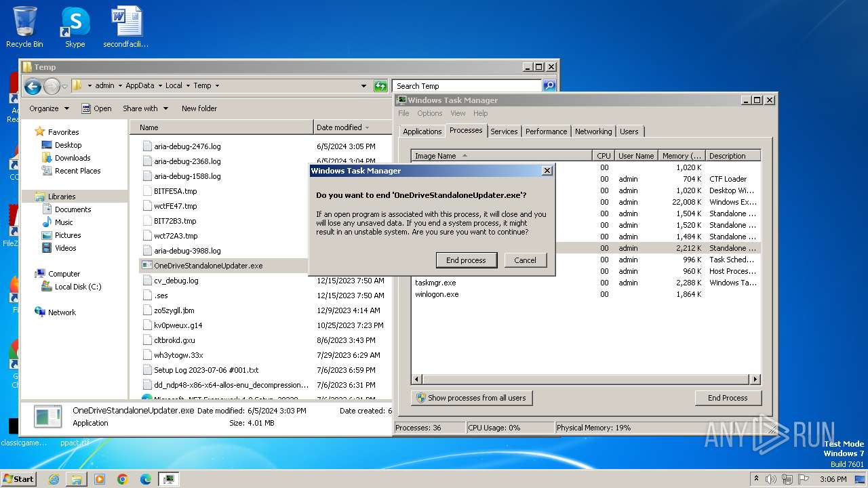
Task: Sort processes by Image Name column
Action: pos(502,156)
